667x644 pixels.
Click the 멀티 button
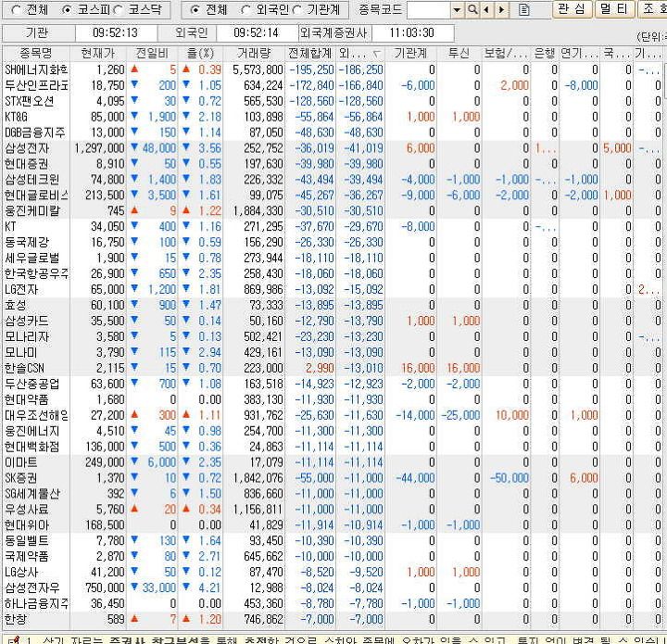point(614,9)
